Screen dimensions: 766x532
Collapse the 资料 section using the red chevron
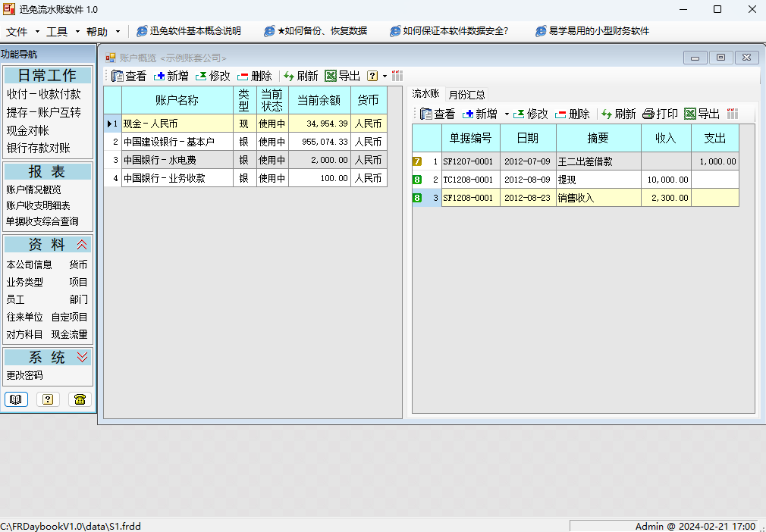click(83, 245)
